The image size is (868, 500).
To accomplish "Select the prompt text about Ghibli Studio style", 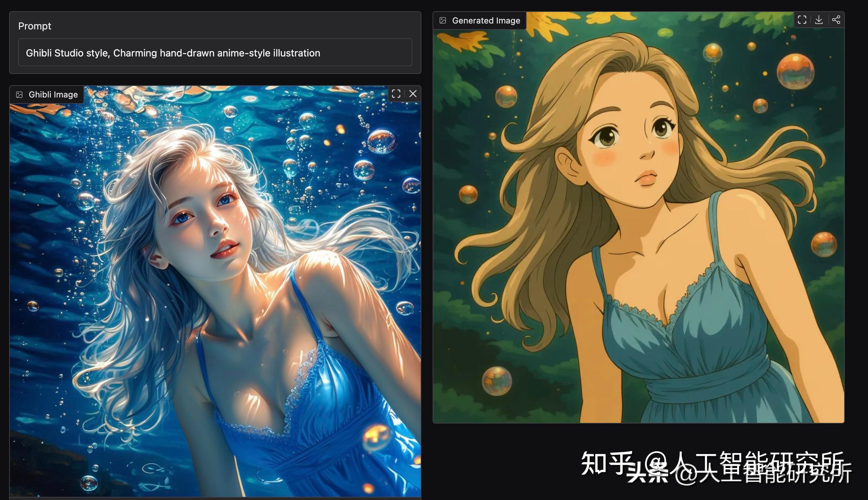I will coord(173,53).
